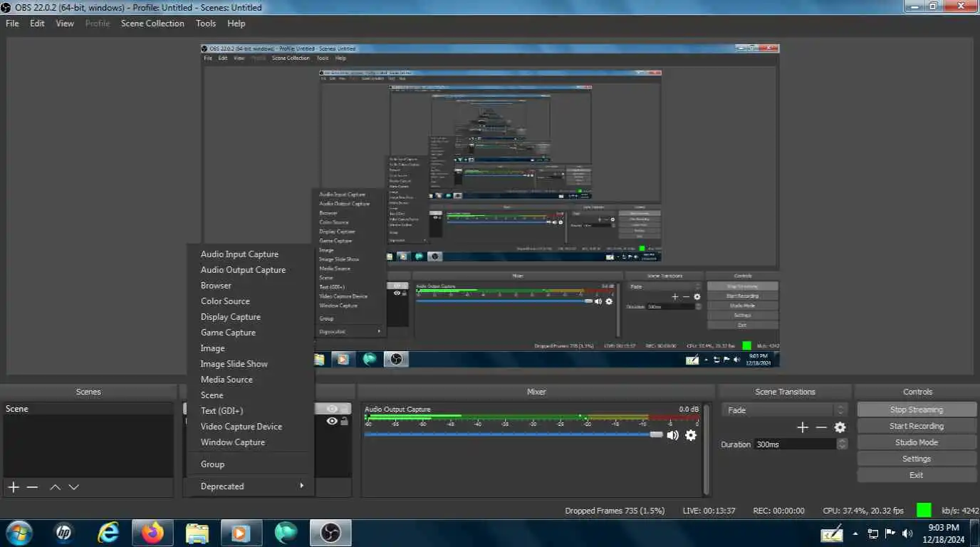Screen dimensions: 980x547
Task: Open Internet Explorer from the taskbar
Action: coord(108,533)
